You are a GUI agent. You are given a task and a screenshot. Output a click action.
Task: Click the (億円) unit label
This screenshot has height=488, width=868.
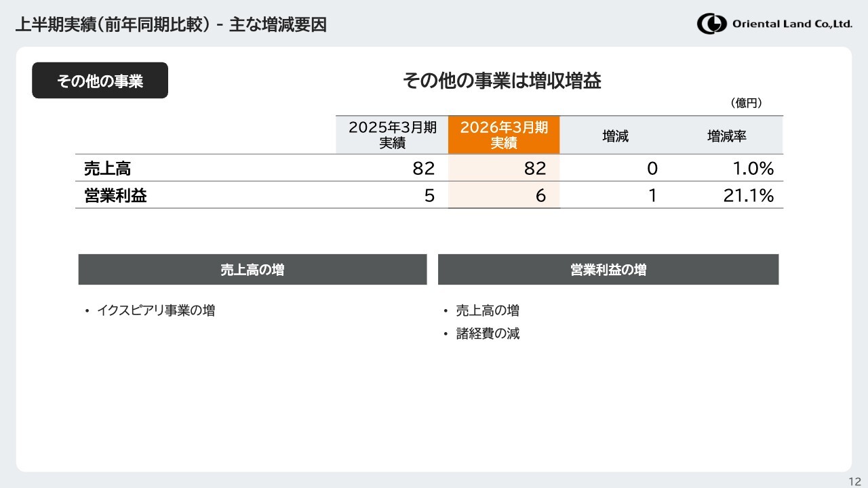click(x=746, y=103)
